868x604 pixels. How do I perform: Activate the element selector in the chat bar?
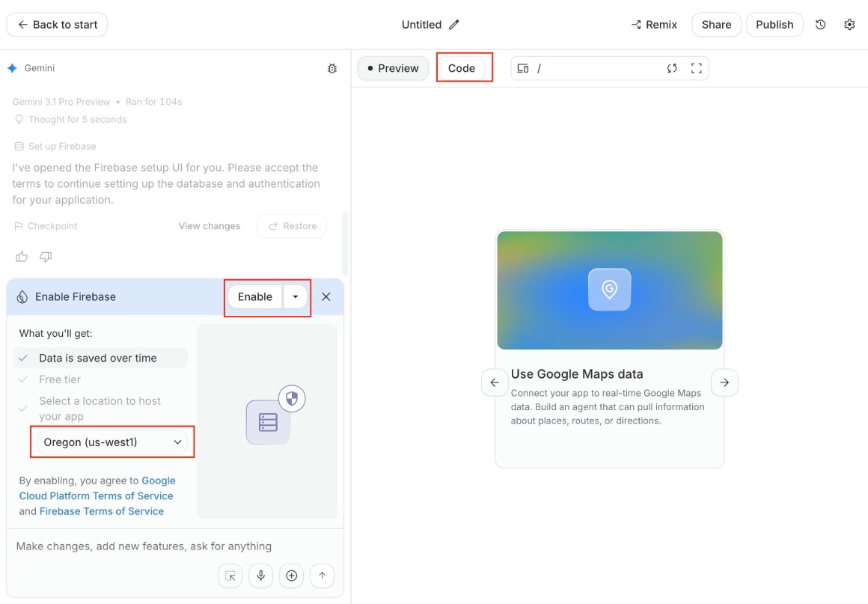(x=230, y=575)
